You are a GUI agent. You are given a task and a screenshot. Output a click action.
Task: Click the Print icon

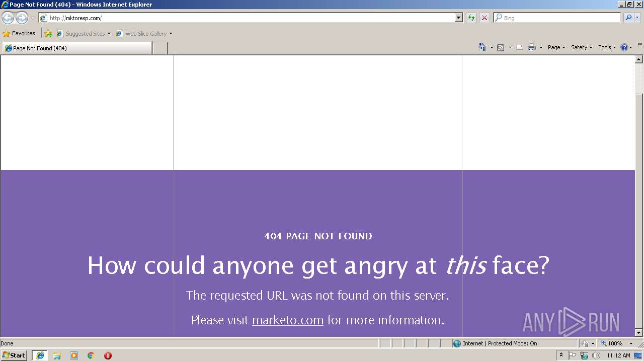point(532,47)
